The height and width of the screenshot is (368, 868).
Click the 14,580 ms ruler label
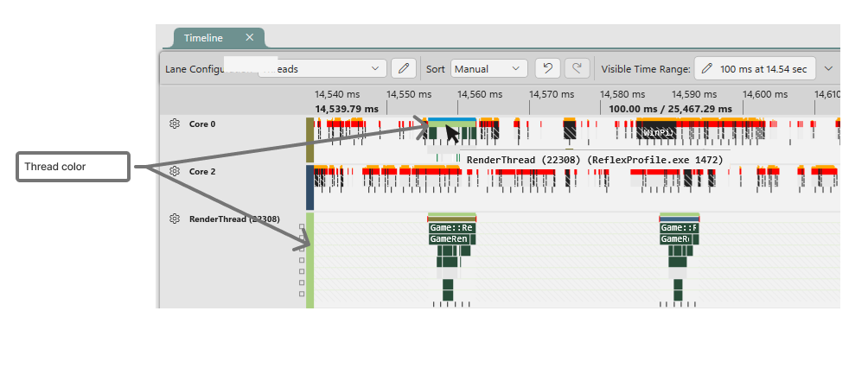click(x=622, y=95)
